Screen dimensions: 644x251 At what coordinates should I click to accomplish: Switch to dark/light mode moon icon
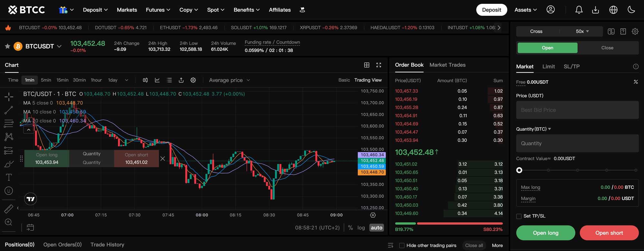coord(631,10)
